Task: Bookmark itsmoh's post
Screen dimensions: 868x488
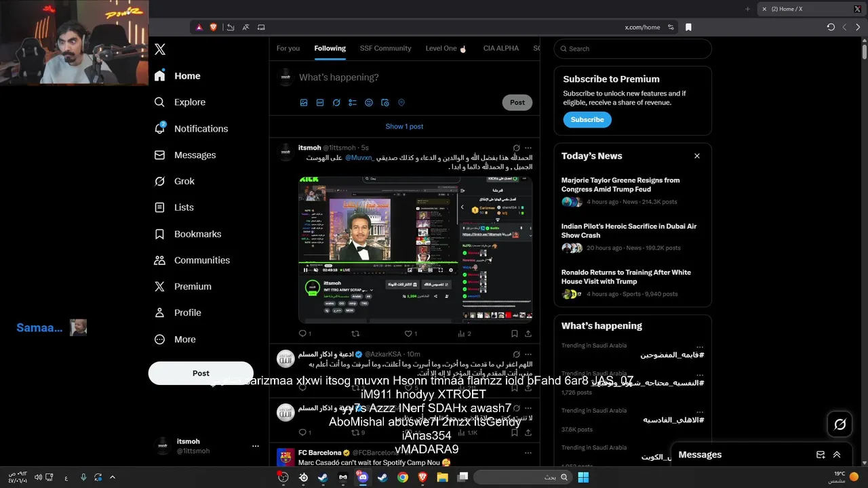Action: tap(515, 333)
